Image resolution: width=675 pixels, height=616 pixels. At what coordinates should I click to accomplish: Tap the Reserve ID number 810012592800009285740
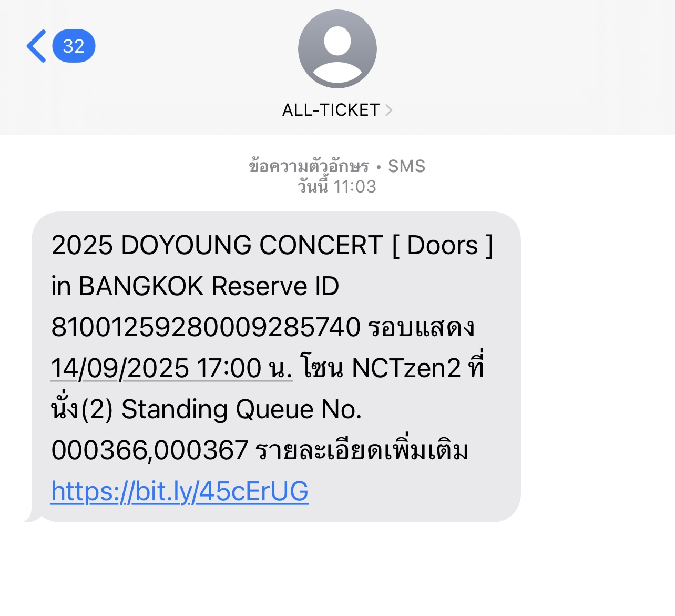tap(206, 327)
